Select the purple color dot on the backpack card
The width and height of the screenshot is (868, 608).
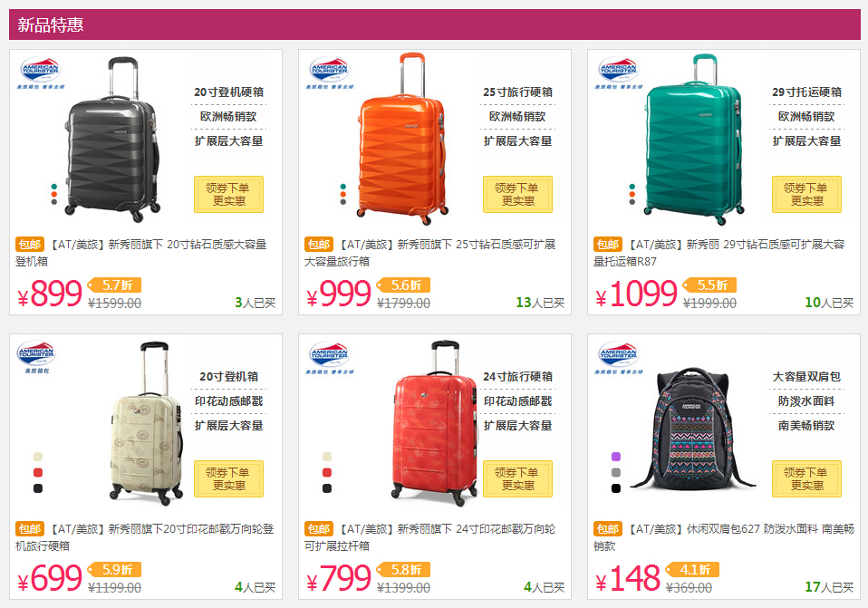point(615,457)
